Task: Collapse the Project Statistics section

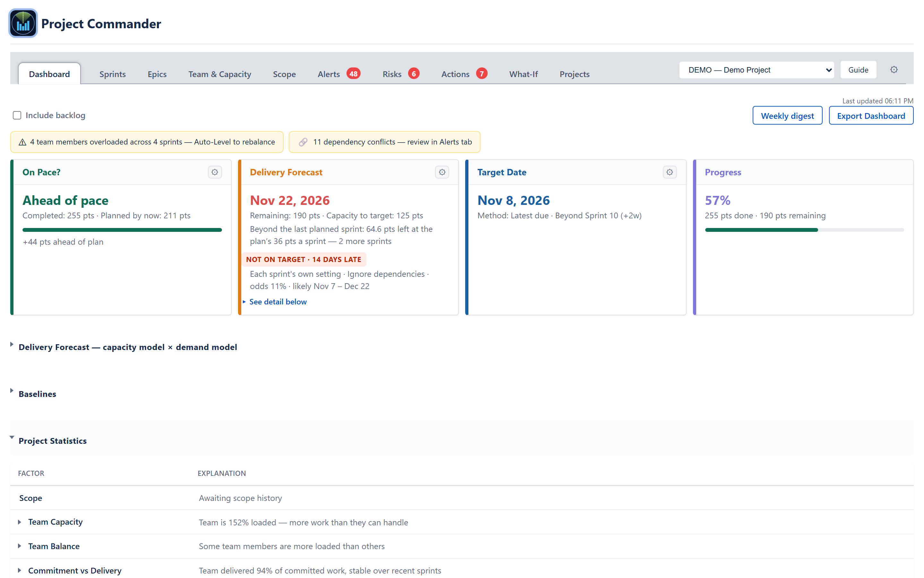Action: (x=12, y=437)
